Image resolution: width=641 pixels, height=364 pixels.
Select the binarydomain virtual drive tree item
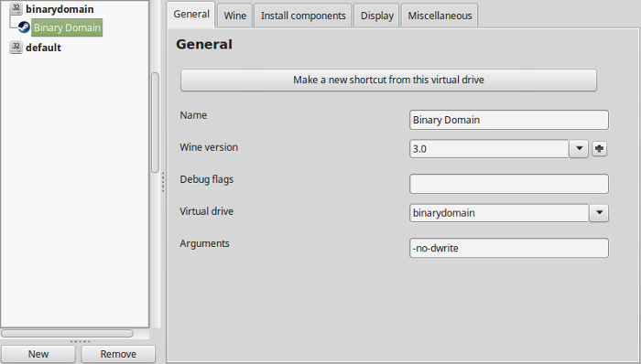click(60, 8)
